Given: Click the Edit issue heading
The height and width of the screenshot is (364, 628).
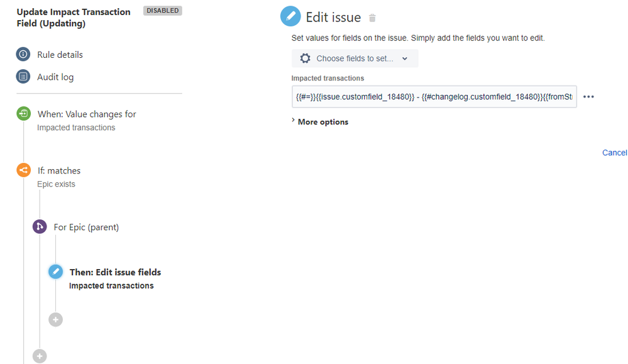Looking at the screenshot, I should 333,17.
